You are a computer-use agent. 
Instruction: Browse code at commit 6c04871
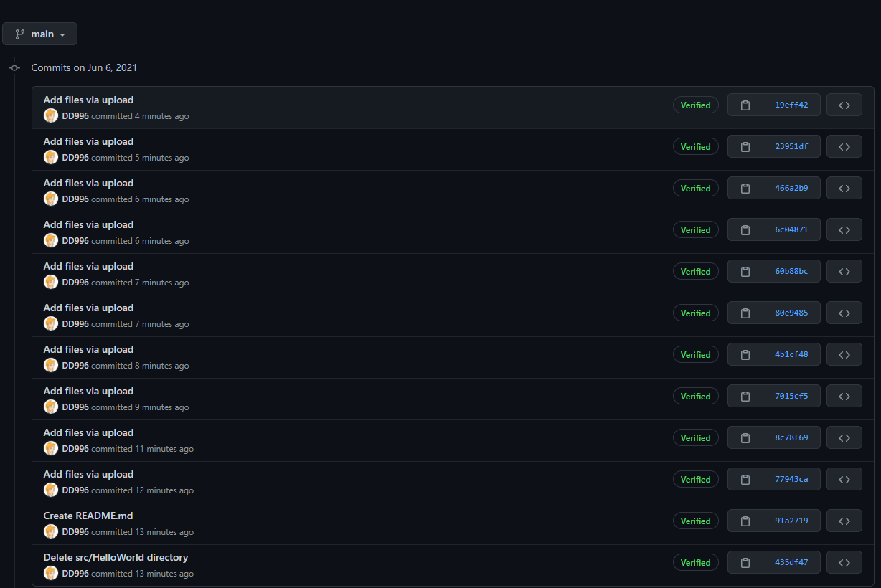click(844, 229)
